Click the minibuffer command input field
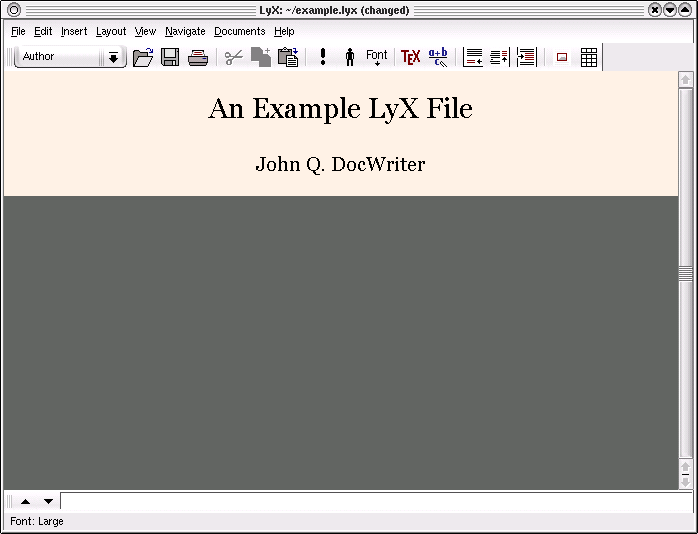698x534 pixels. point(368,501)
